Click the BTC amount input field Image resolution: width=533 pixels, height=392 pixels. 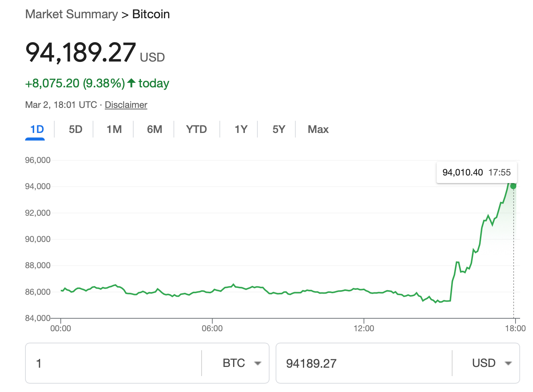[x=114, y=364]
